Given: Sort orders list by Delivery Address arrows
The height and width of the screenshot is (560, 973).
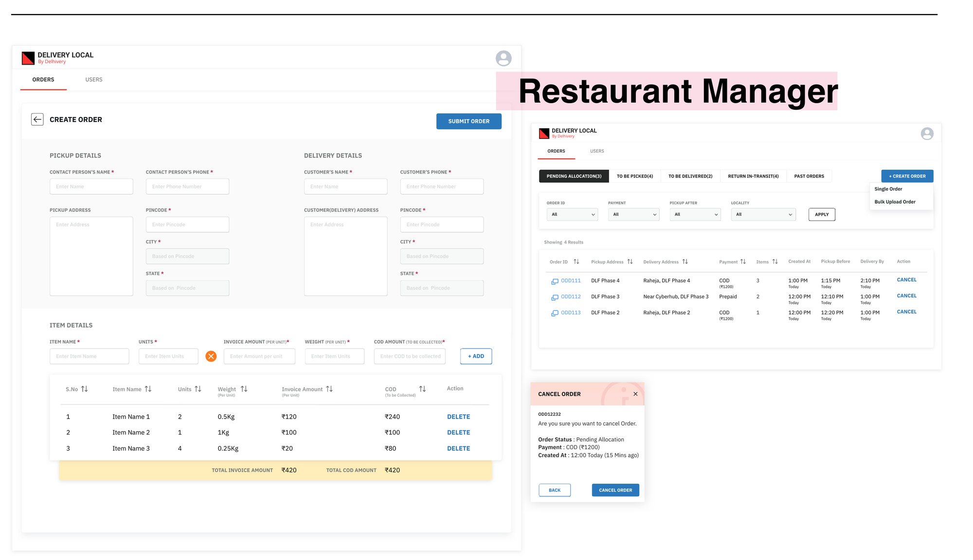Looking at the screenshot, I should tap(685, 262).
